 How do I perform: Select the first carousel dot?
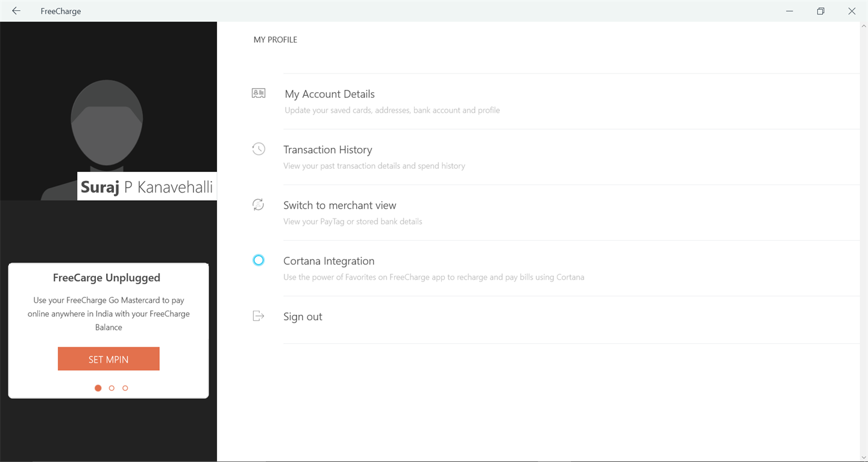[98, 388]
